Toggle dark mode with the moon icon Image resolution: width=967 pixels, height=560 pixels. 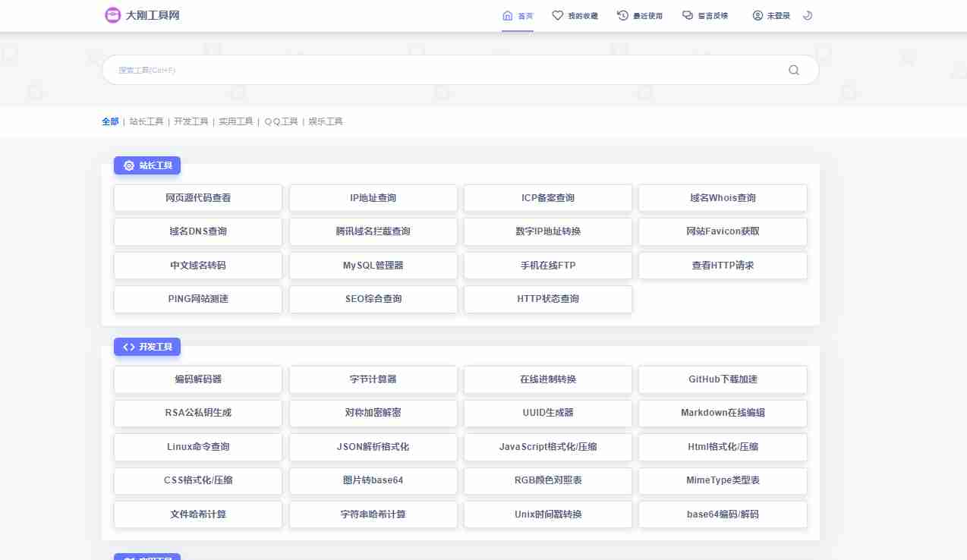point(808,14)
